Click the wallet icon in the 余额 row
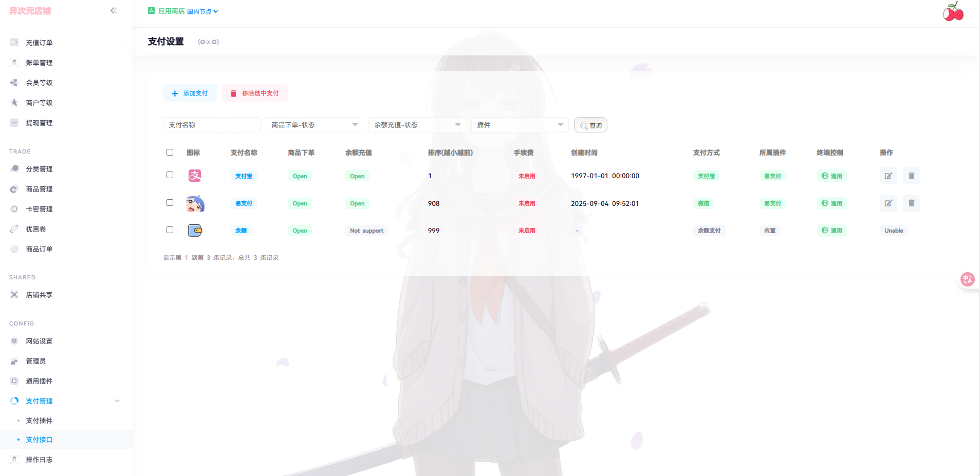 195,231
